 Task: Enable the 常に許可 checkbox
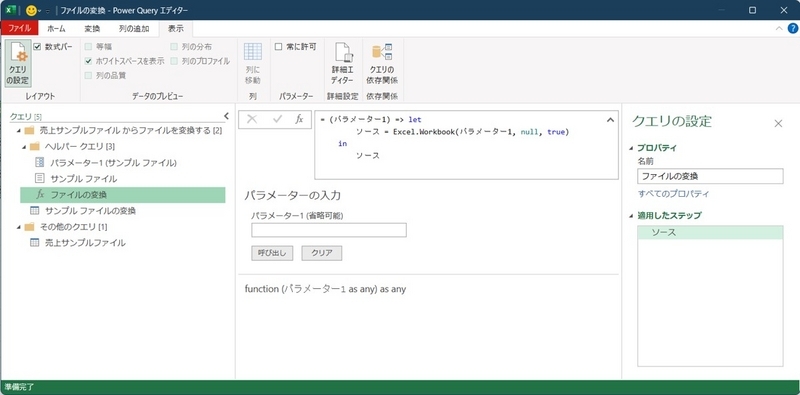[279, 47]
